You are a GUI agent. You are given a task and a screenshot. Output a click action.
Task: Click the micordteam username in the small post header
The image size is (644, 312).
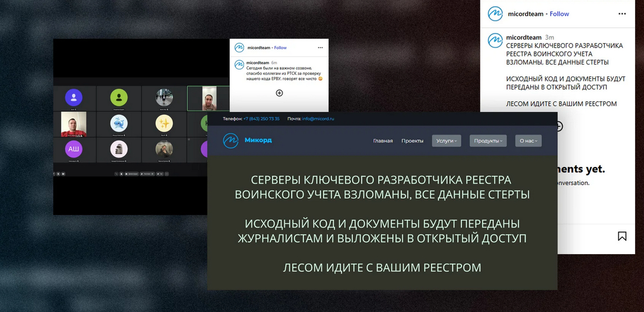(x=258, y=48)
